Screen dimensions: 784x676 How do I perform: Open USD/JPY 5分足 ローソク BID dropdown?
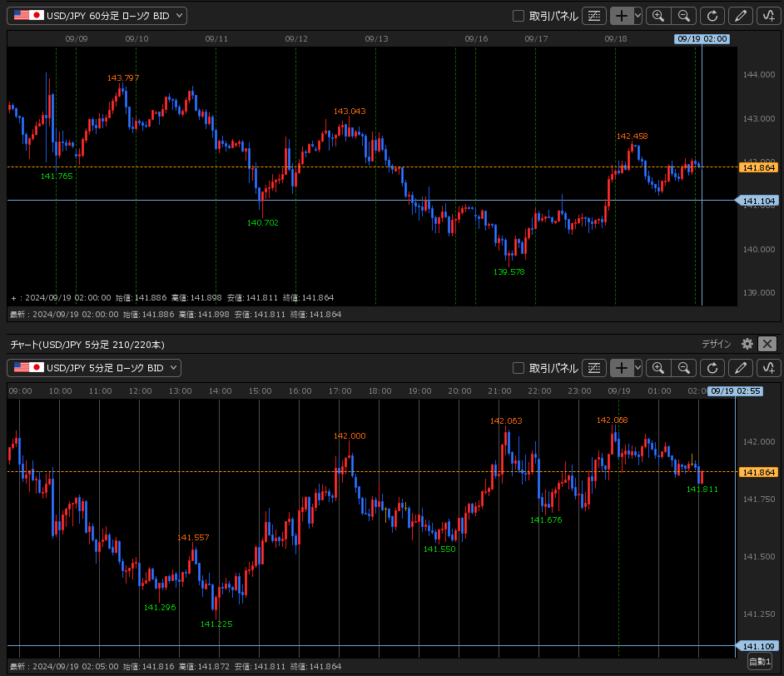coord(94,368)
